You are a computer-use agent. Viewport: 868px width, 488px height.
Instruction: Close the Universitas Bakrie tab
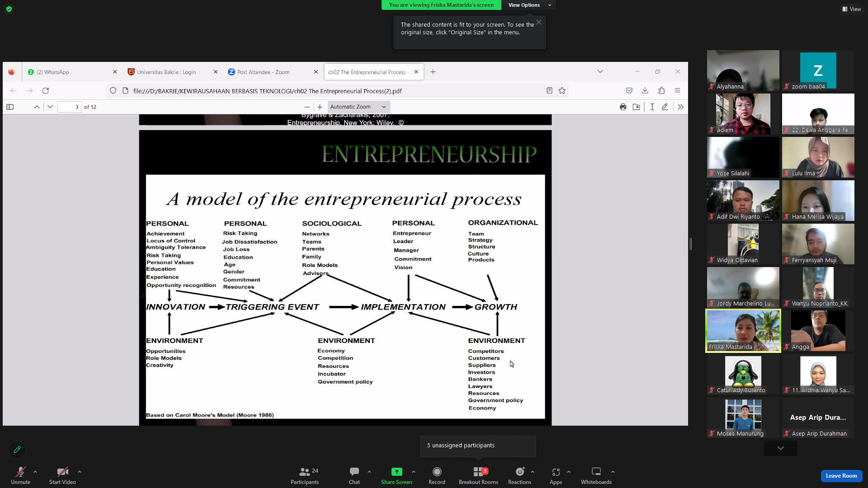216,72
